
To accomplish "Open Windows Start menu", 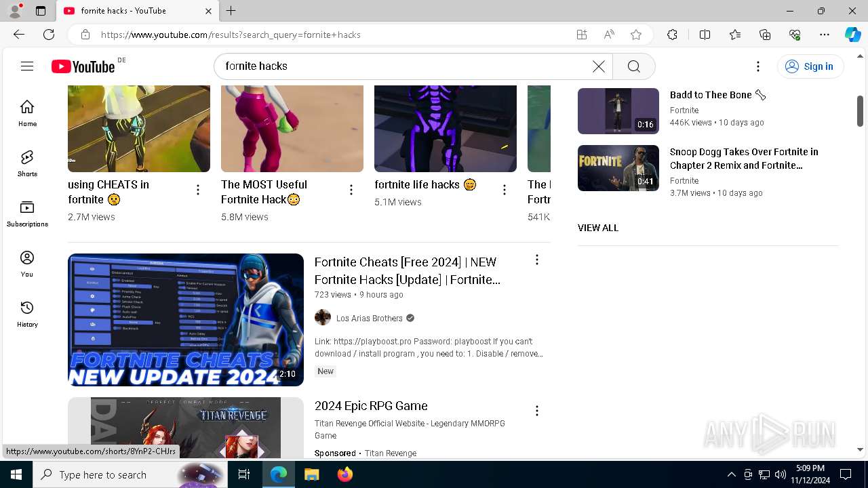I will tap(16, 474).
